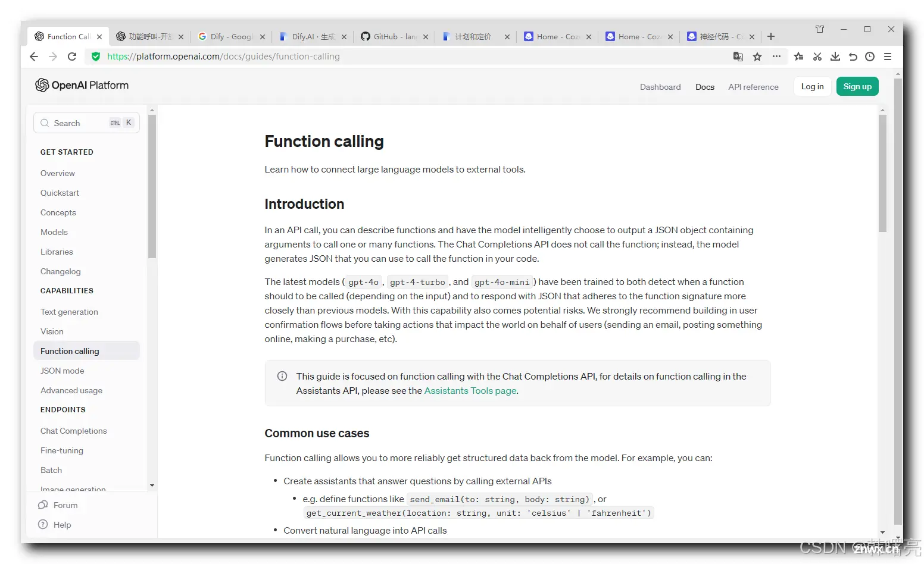
Task: Switch to the 功能呼叫 tab
Action: click(150, 36)
